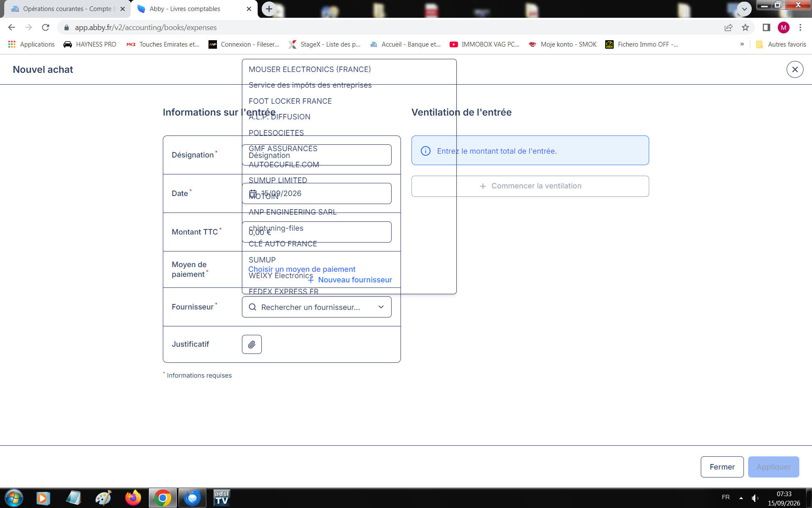Open the Chrome profile avatar M

783,28
